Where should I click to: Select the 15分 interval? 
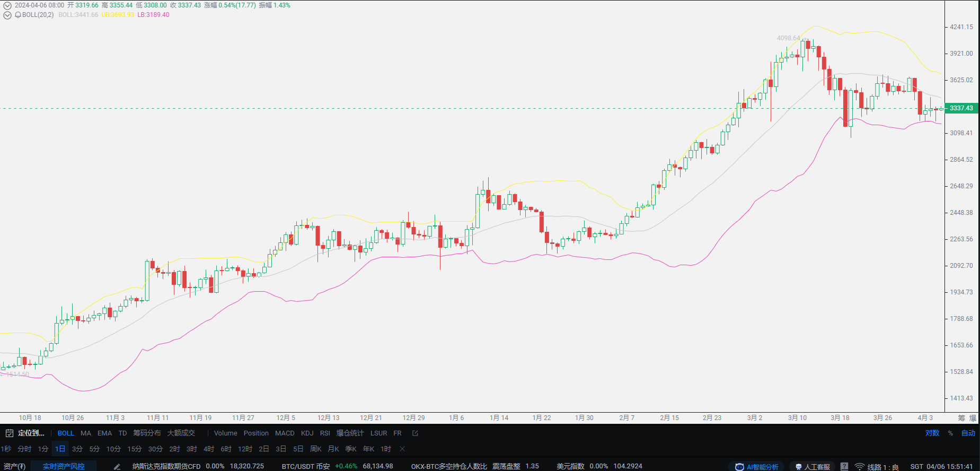pos(135,449)
